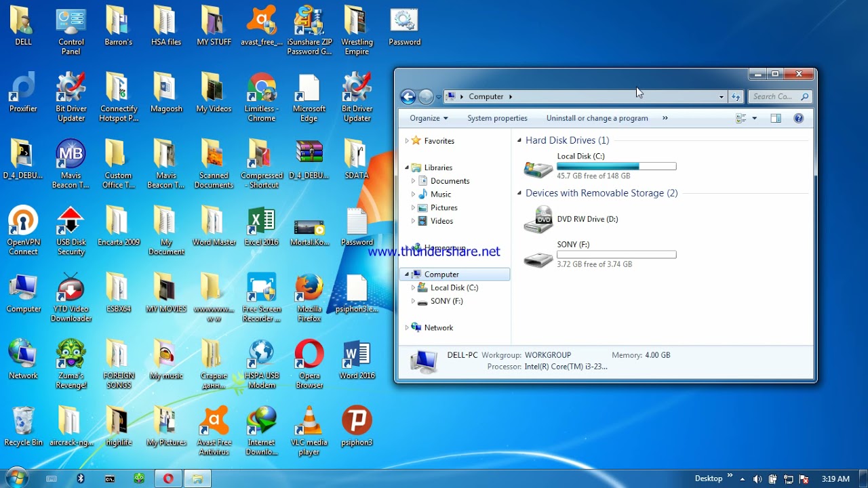Image resolution: width=868 pixels, height=488 pixels.
Task: Open Explorer help with question mark button
Action: (798, 118)
